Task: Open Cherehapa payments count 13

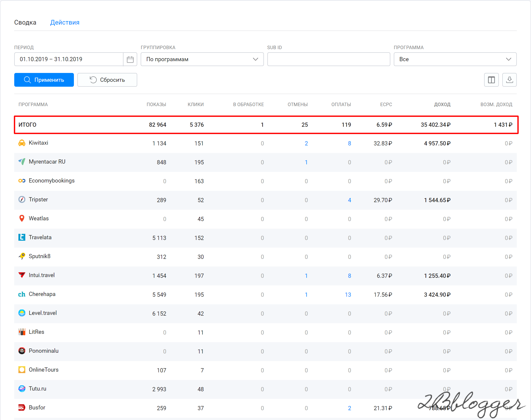Action: 348,294
